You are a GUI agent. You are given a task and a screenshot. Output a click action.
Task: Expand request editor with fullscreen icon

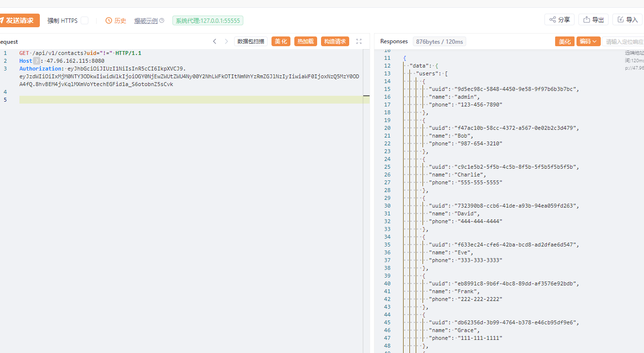(x=359, y=41)
